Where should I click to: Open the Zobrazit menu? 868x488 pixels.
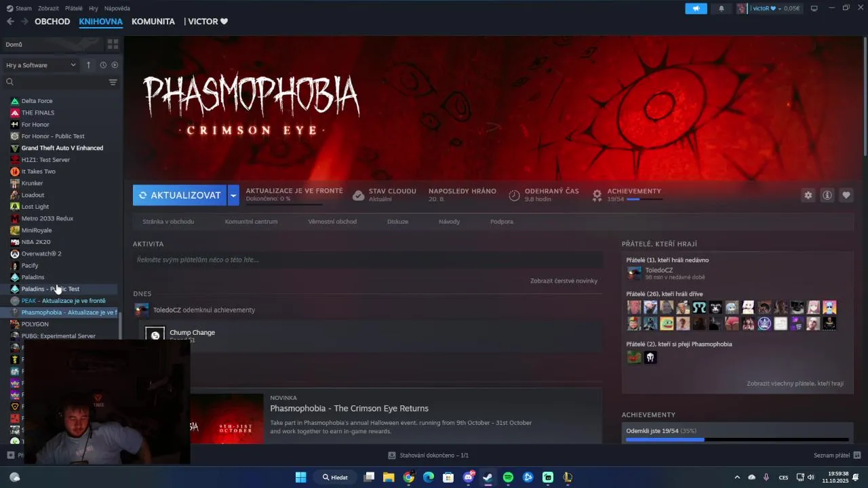(x=48, y=8)
